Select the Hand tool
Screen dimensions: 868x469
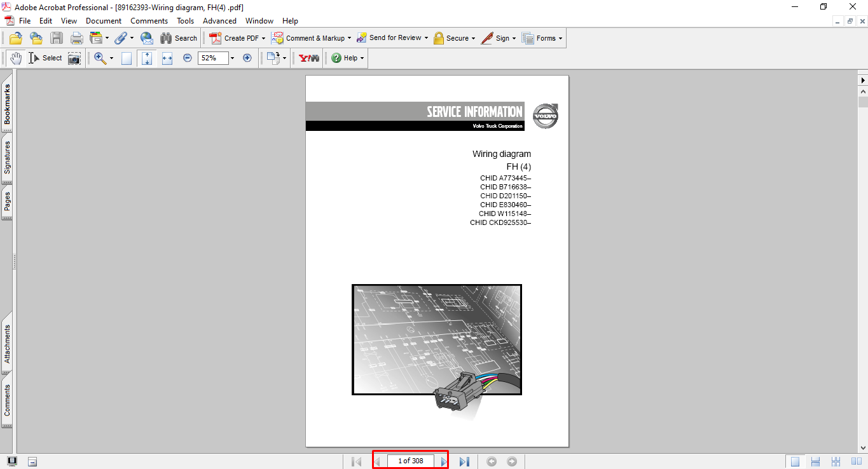(15, 58)
